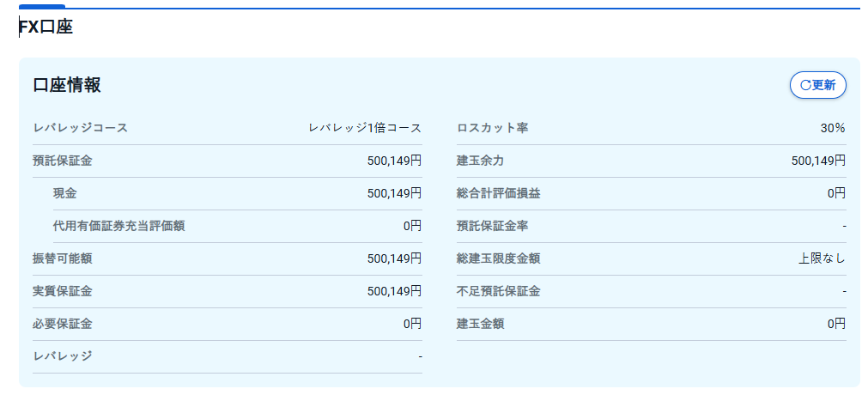Click the 振替可能額 label
868x395 pixels.
[x=63, y=258]
